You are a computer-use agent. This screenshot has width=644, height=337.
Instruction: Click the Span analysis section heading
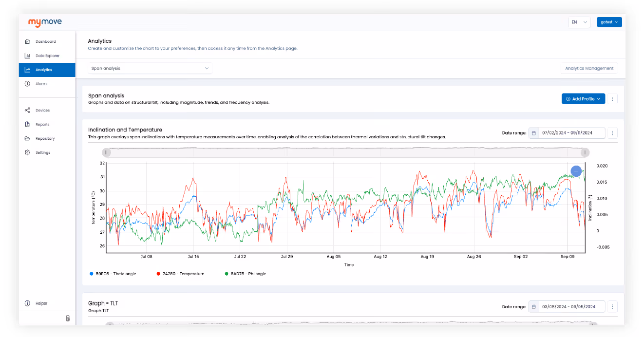pyautogui.click(x=106, y=95)
